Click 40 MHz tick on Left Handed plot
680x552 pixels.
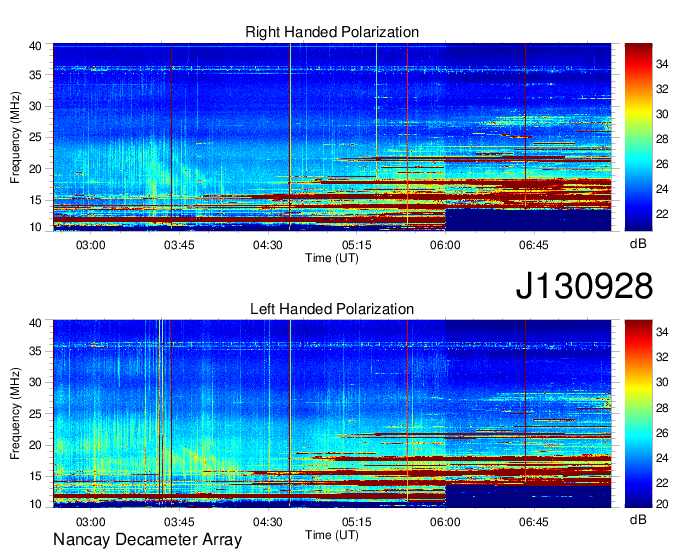[x=36, y=323]
